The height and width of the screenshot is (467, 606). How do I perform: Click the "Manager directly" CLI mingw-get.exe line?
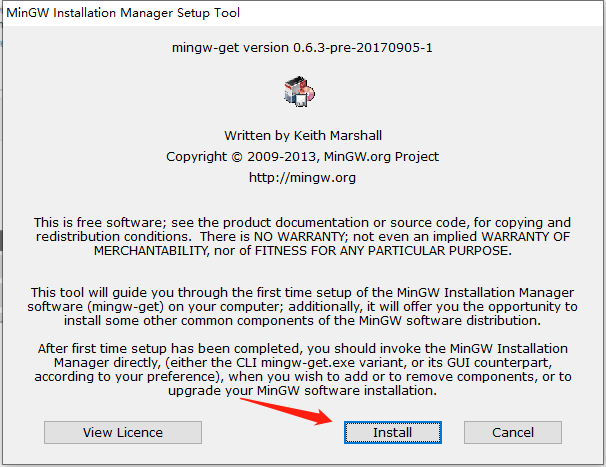click(x=302, y=362)
